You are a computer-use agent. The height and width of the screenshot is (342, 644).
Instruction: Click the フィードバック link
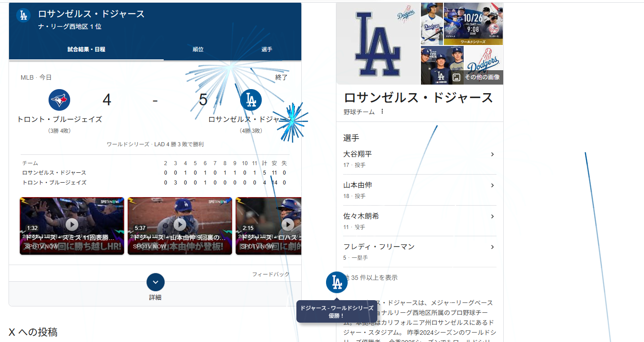[271, 274]
